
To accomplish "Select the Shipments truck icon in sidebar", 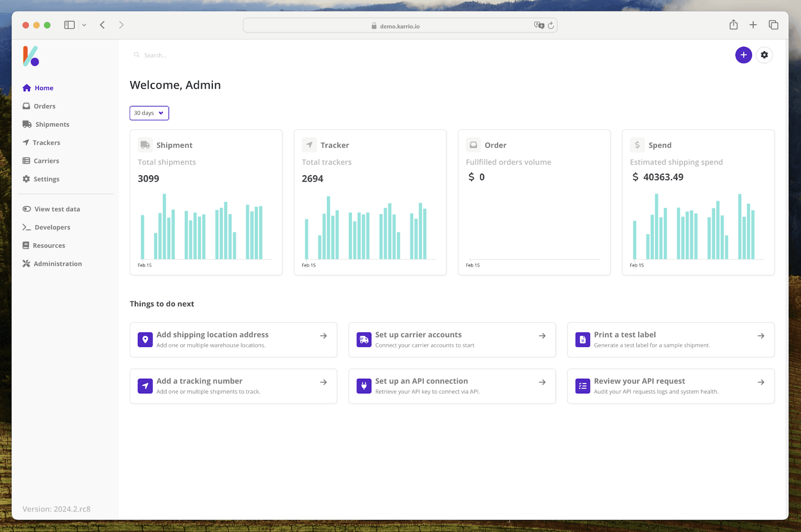I will pos(27,124).
